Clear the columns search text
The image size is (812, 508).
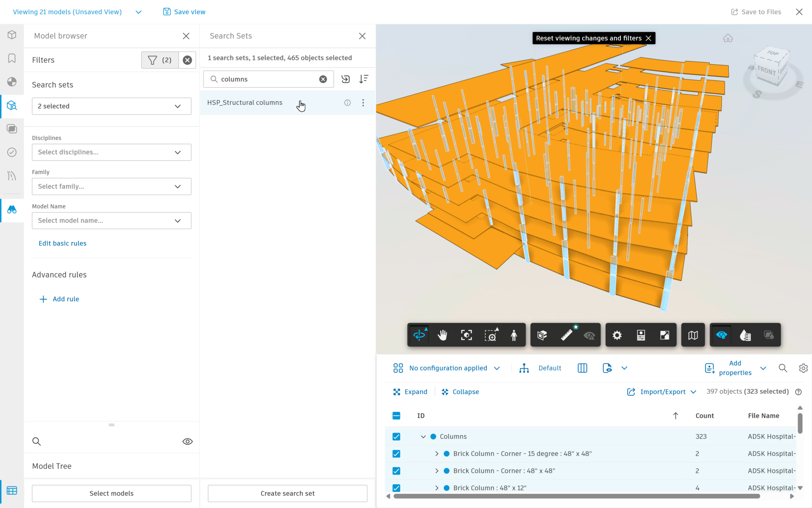click(x=323, y=79)
